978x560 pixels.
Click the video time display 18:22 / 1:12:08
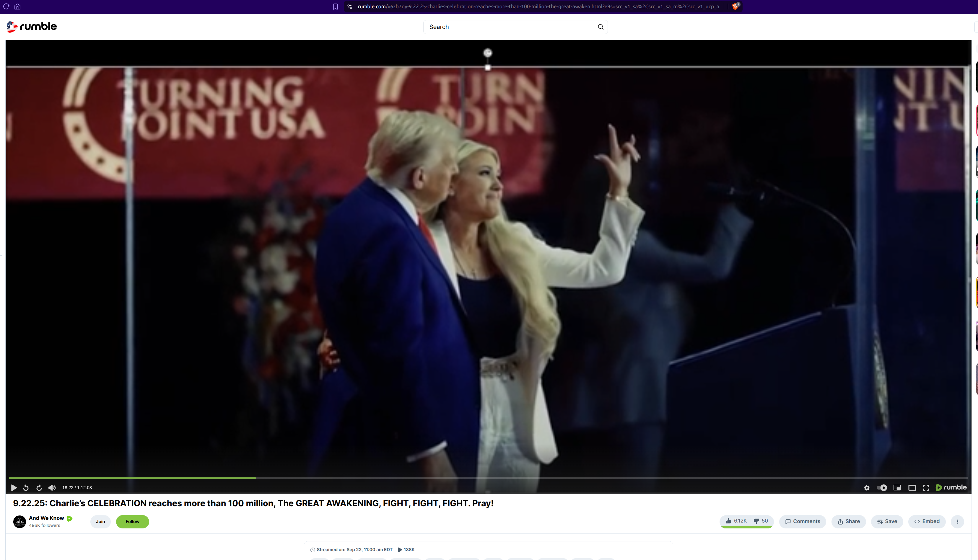point(77,488)
